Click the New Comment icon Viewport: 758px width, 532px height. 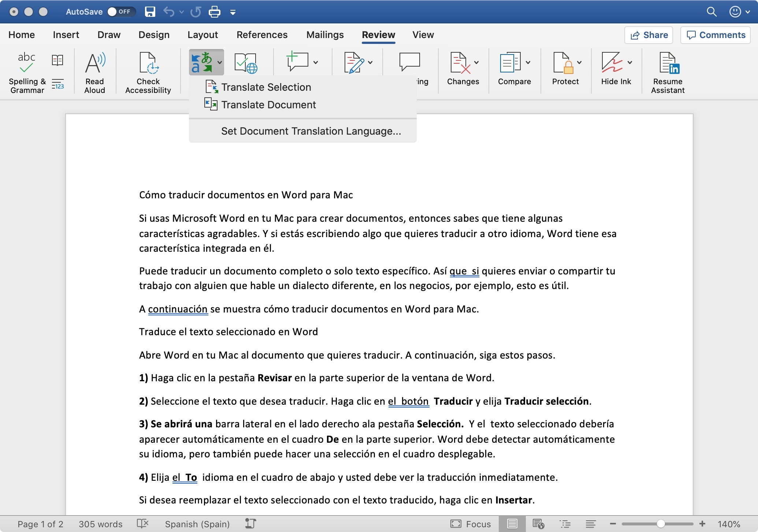click(297, 61)
